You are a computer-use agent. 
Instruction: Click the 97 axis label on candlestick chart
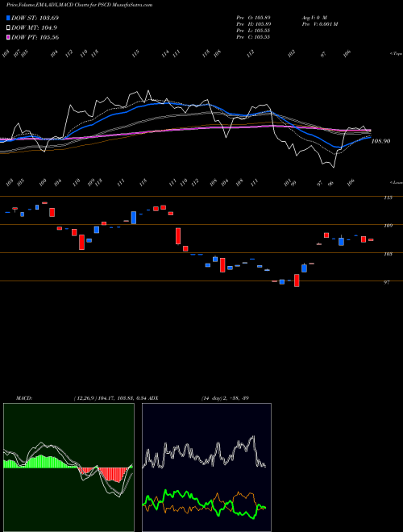point(387,282)
